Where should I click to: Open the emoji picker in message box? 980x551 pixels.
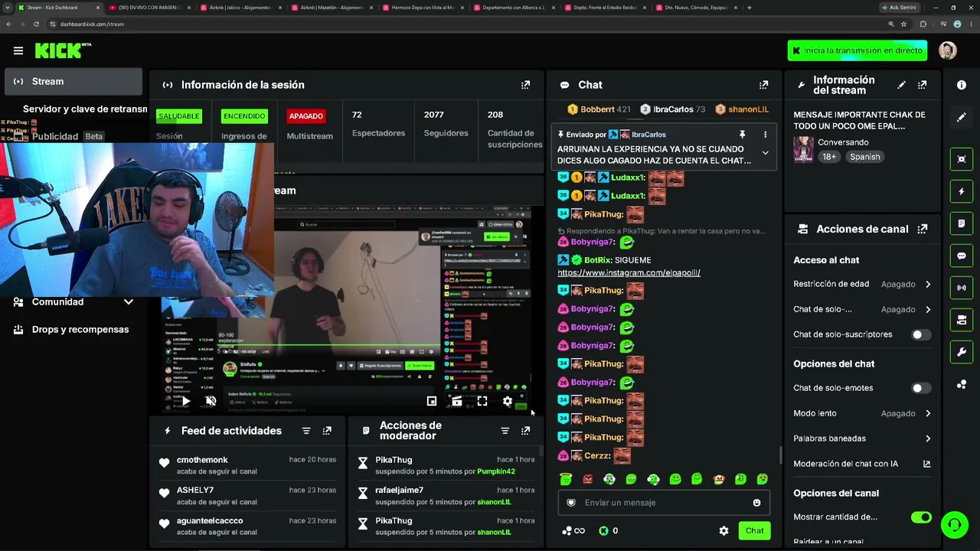pyautogui.click(x=756, y=503)
